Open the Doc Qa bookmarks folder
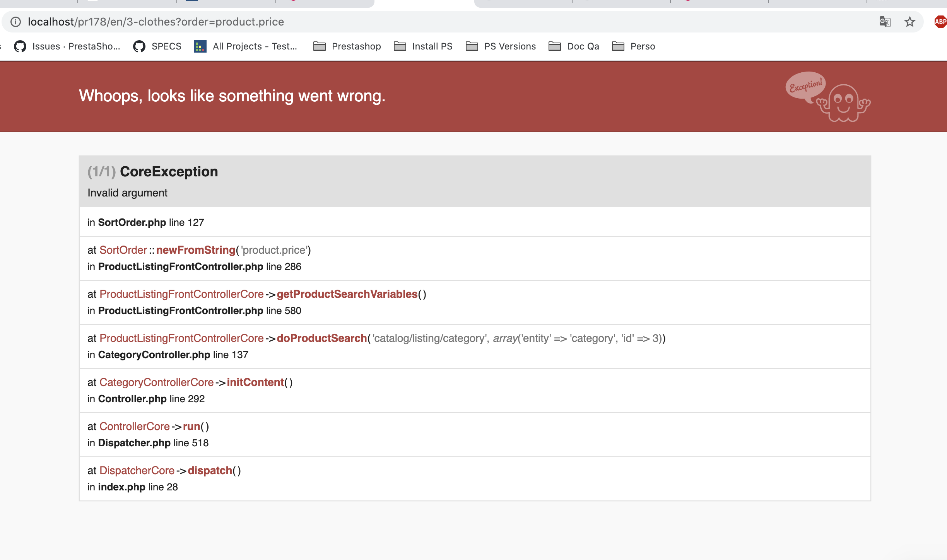947x560 pixels. (x=574, y=46)
